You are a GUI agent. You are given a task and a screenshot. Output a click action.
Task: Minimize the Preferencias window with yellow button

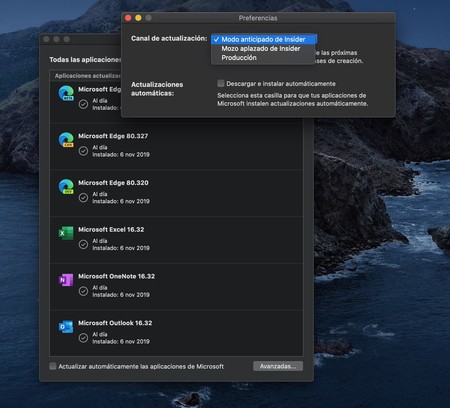tap(138, 18)
